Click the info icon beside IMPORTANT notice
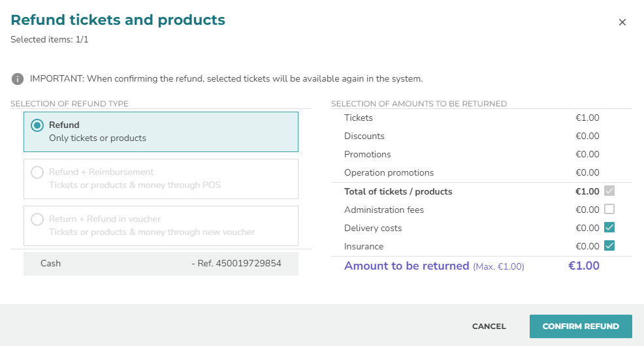Viewport: 644px width, 346px height. click(17, 79)
